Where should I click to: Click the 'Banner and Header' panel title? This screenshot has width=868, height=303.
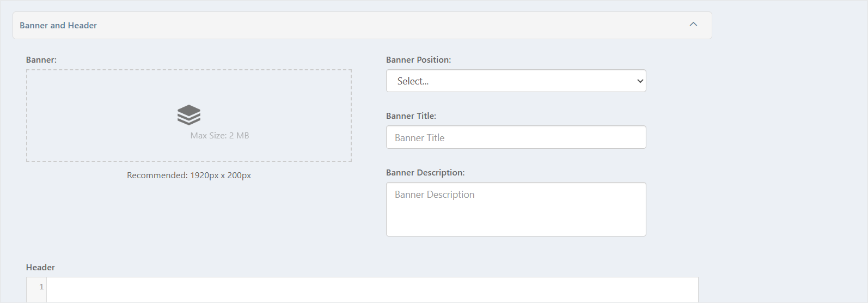click(x=58, y=26)
